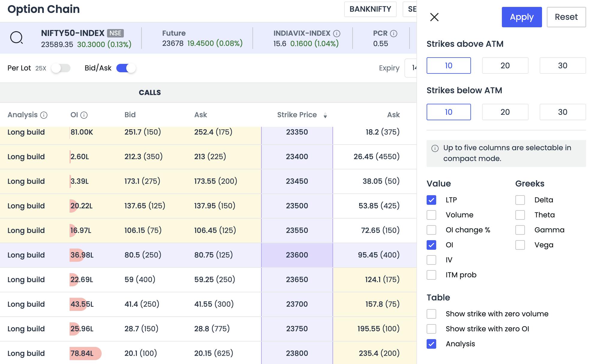This screenshot has height=364, width=593.
Task: Click the Apply button
Action: 522,17
